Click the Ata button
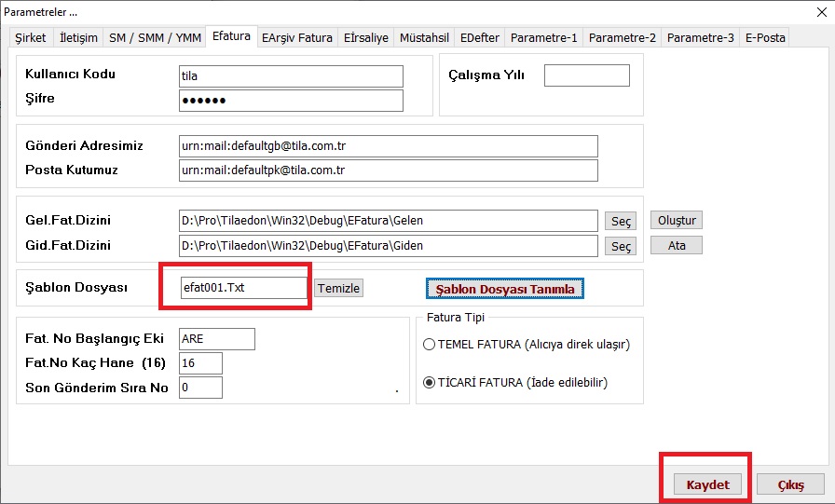835x504 pixels. point(676,245)
